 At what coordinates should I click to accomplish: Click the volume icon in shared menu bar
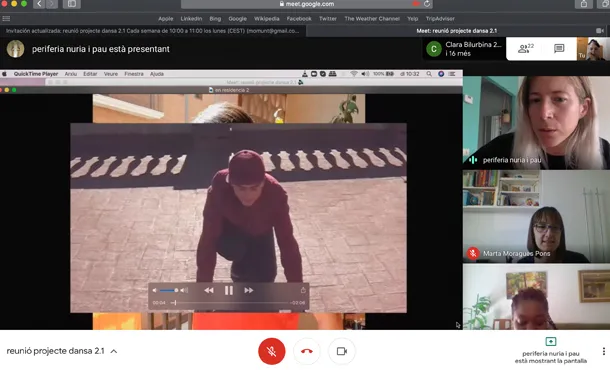(365, 74)
